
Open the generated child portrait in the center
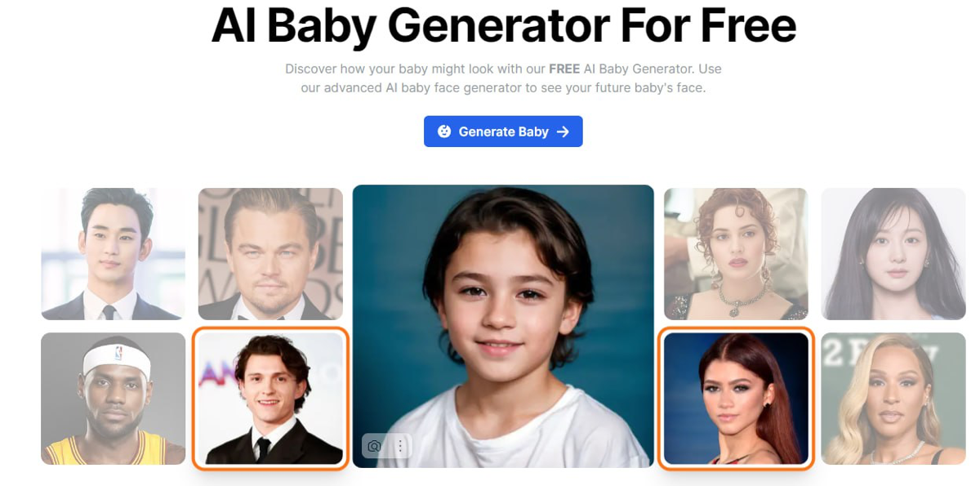(x=503, y=326)
